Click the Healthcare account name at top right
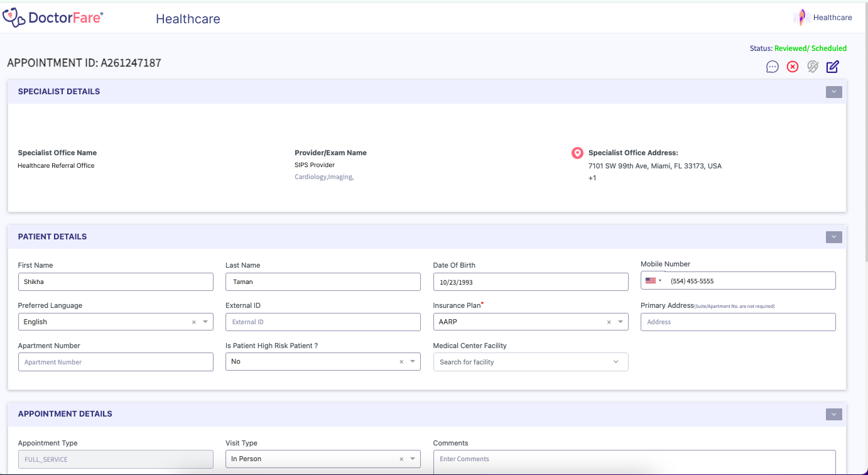 832,18
